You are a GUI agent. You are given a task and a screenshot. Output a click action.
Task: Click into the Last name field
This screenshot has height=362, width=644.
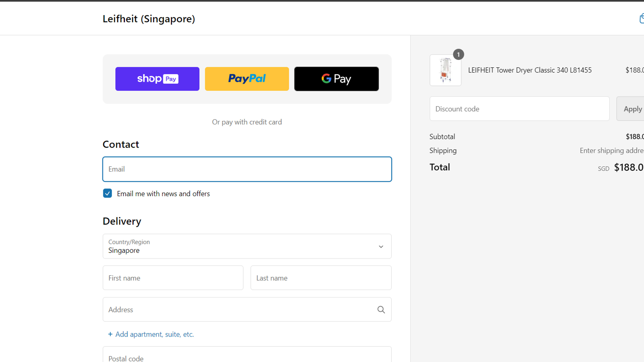321,278
